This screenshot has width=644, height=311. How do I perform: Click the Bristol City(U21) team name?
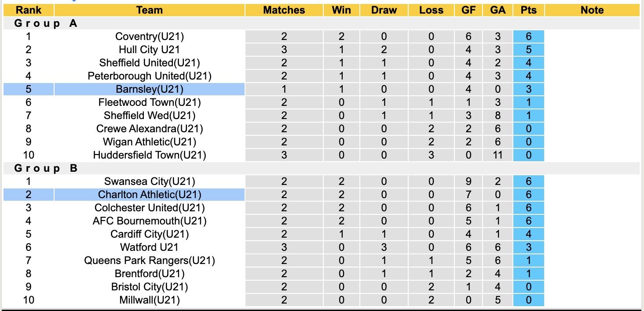[150, 287]
